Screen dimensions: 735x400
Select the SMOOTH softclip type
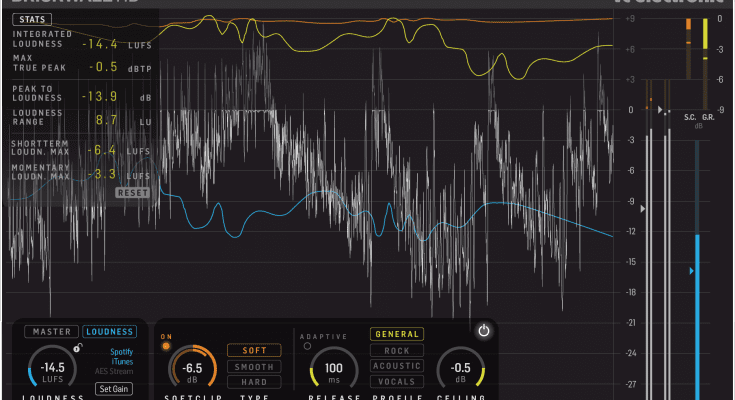(254, 366)
